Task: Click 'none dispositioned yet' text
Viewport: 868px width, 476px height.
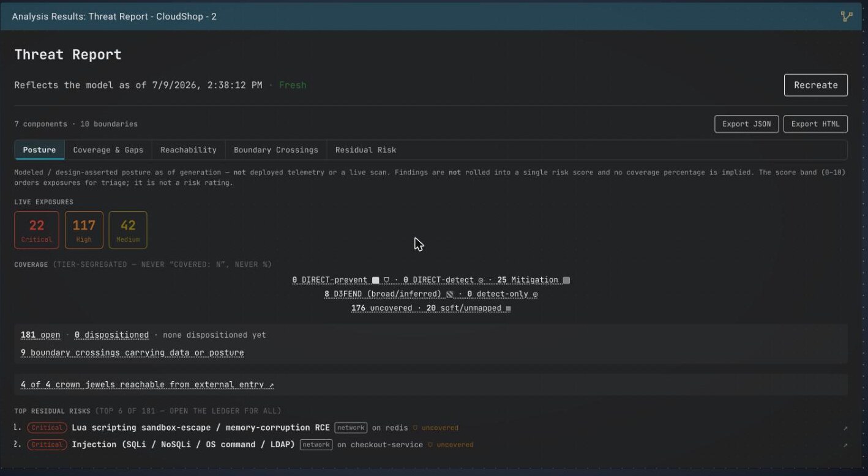Action: click(214, 335)
